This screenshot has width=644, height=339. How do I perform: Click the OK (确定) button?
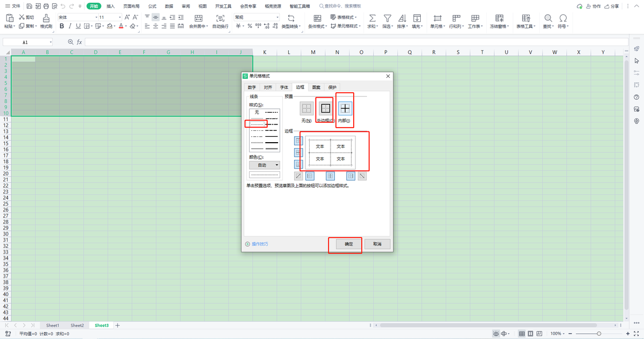349,244
